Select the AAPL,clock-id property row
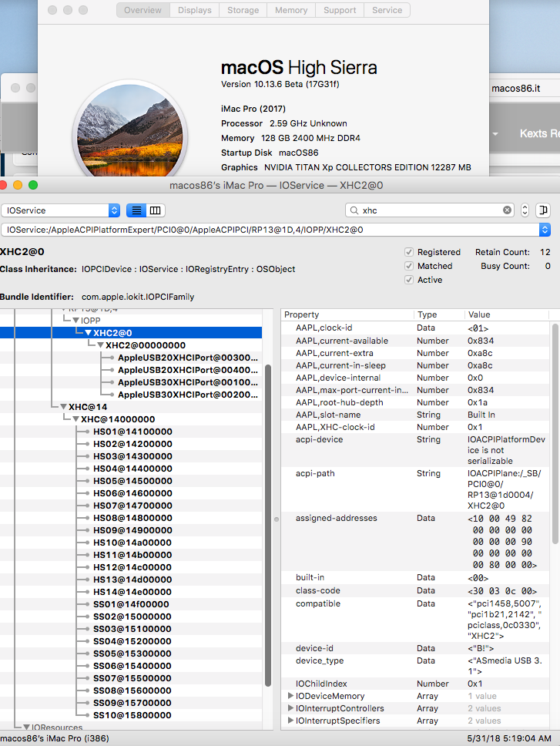Image resolution: width=560 pixels, height=746 pixels. tap(415, 328)
